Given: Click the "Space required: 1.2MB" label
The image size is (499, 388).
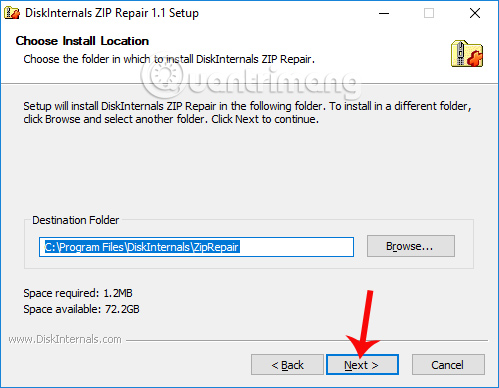Looking at the screenshot, I should pyautogui.click(x=78, y=293).
